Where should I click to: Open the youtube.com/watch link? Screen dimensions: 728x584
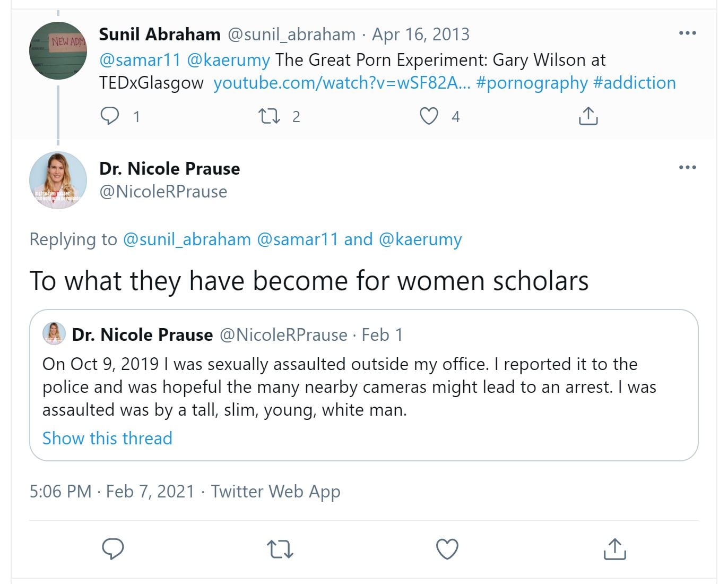point(341,83)
